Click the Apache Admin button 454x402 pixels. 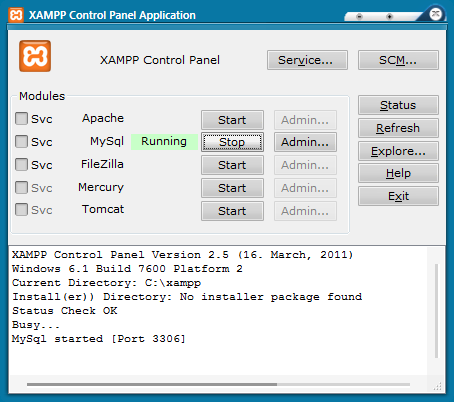click(x=305, y=120)
